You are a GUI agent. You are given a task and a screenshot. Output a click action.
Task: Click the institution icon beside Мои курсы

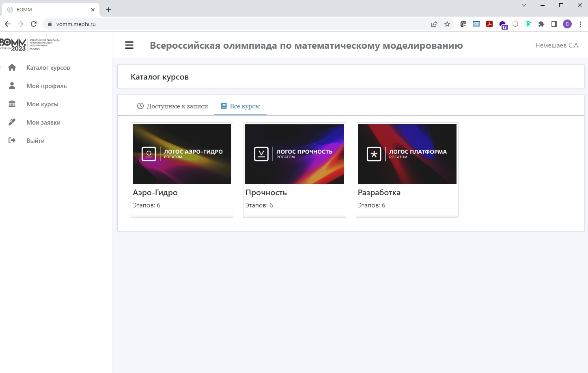coord(12,104)
